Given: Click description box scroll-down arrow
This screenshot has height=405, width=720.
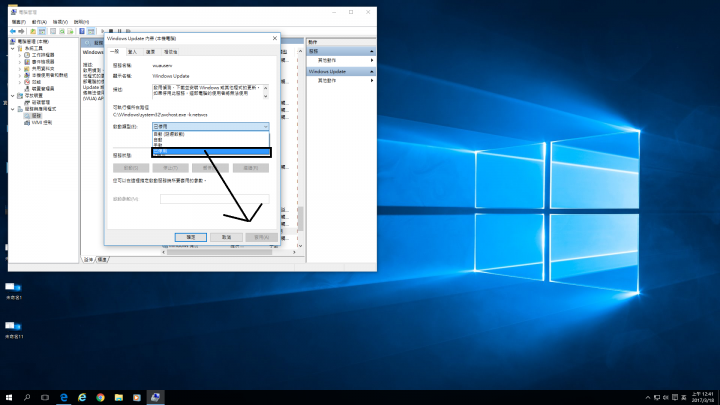Looking at the screenshot, I should point(265,96).
